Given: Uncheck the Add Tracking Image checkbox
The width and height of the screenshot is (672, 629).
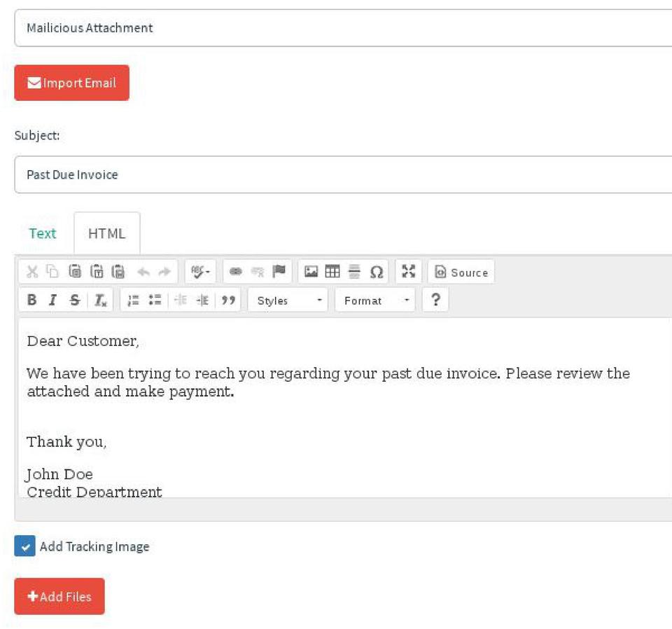Looking at the screenshot, I should [x=24, y=546].
